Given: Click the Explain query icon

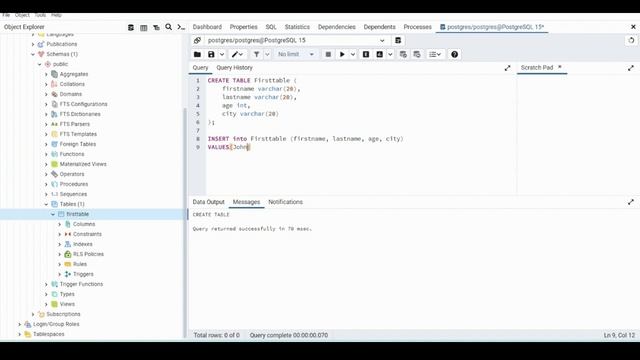Looking at the screenshot, I should (366, 54).
